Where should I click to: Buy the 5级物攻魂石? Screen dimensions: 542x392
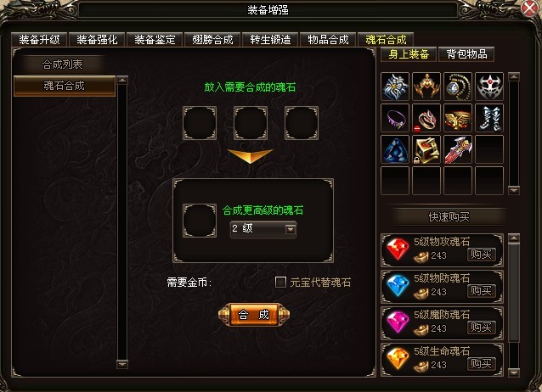481,255
